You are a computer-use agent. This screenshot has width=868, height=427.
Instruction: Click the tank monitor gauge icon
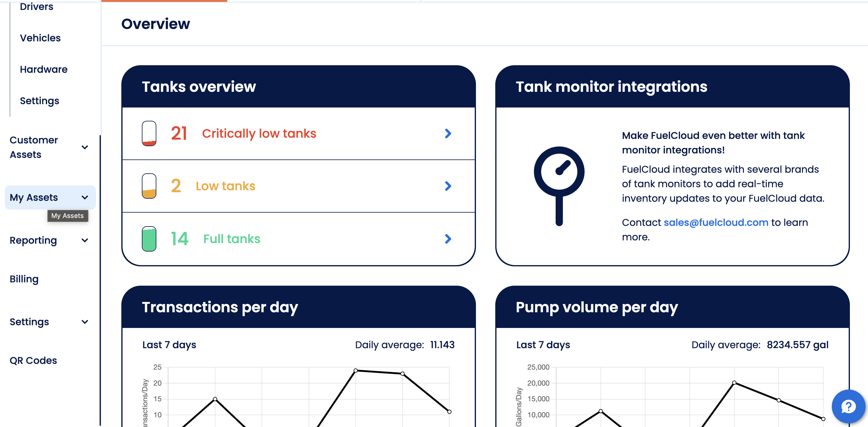point(559,186)
